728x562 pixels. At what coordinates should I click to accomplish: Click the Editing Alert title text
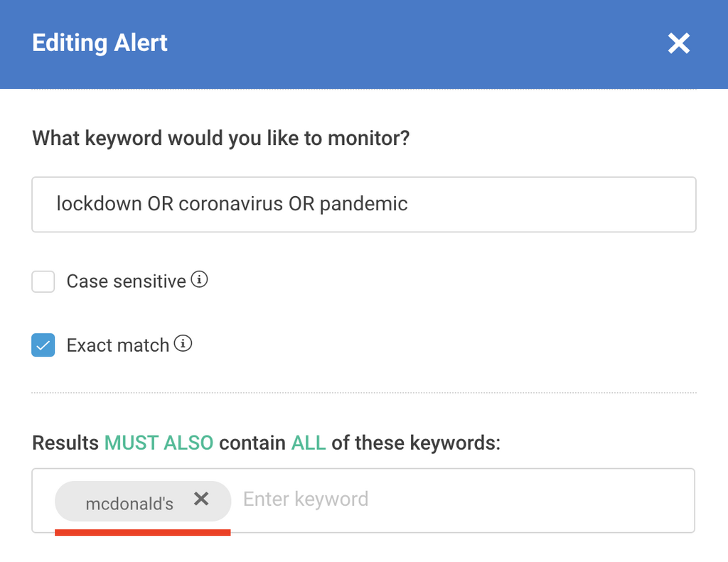pos(100,43)
